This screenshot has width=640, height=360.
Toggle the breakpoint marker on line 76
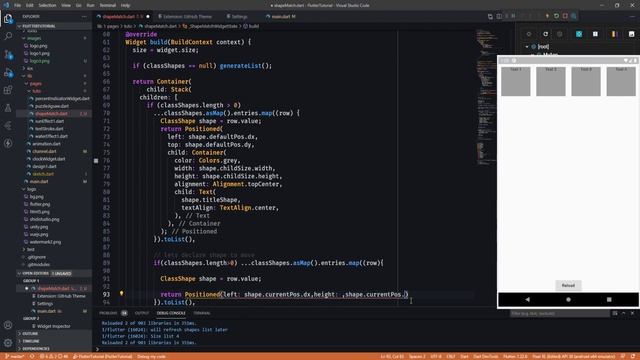[x=96, y=161]
